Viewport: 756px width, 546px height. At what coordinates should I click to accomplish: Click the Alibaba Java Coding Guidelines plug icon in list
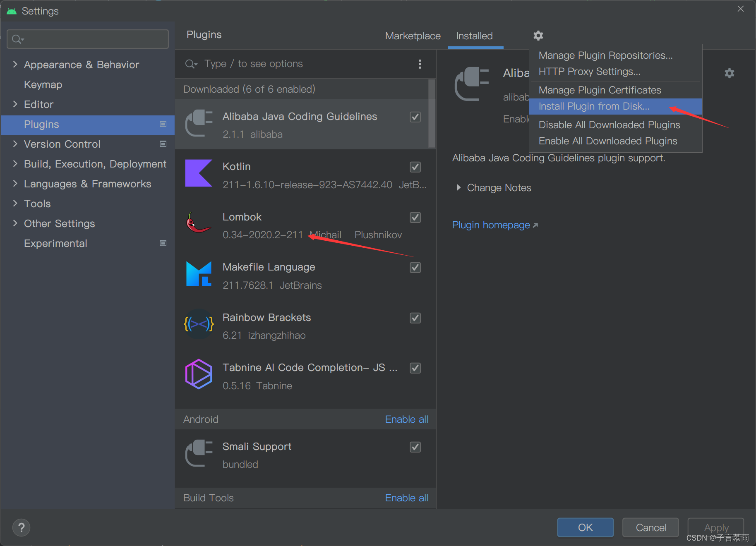(x=199, y=123)
